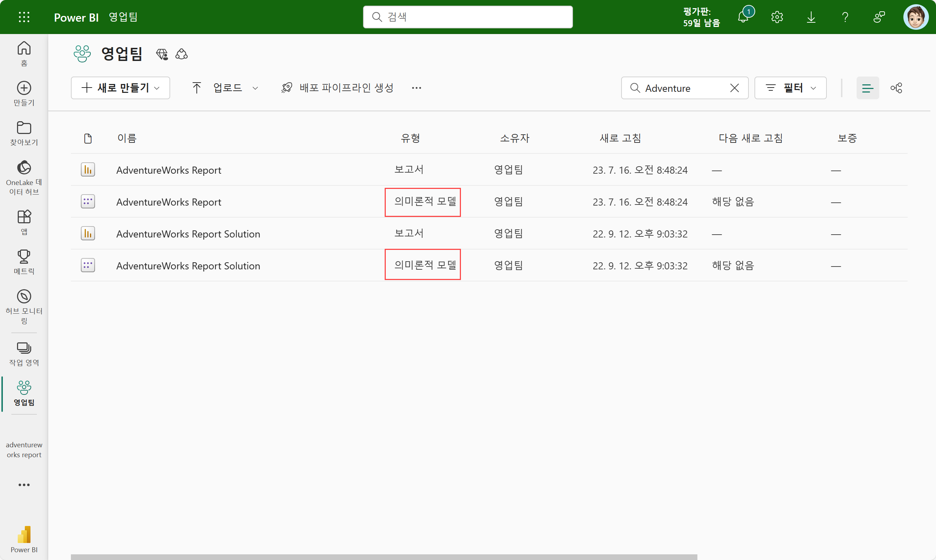Open settings gear in header
Viewport: 936px width, 560px height.
777,17
